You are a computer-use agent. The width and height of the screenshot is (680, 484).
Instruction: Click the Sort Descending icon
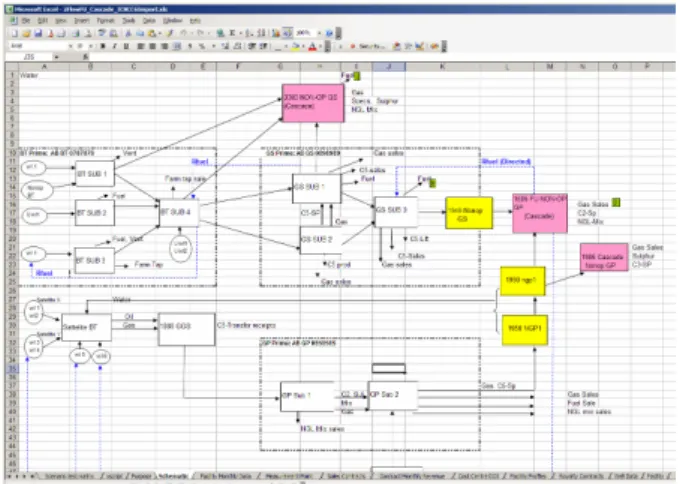[x=261, y=33]
